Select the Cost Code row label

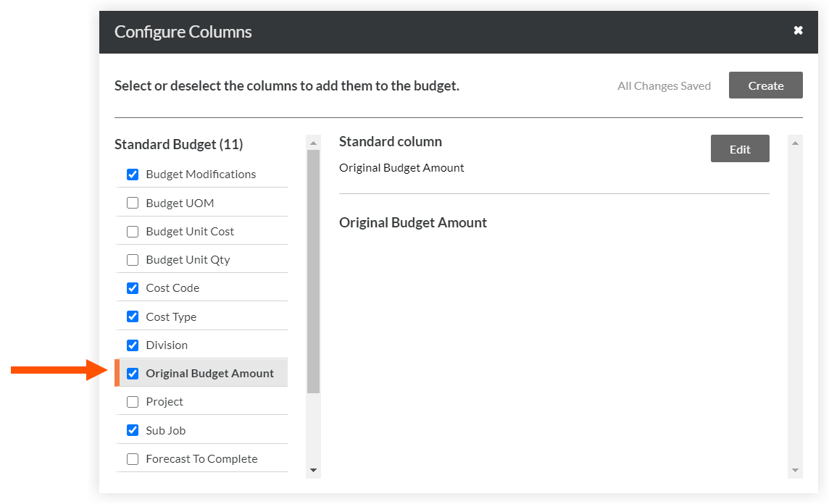coord(172,288)
